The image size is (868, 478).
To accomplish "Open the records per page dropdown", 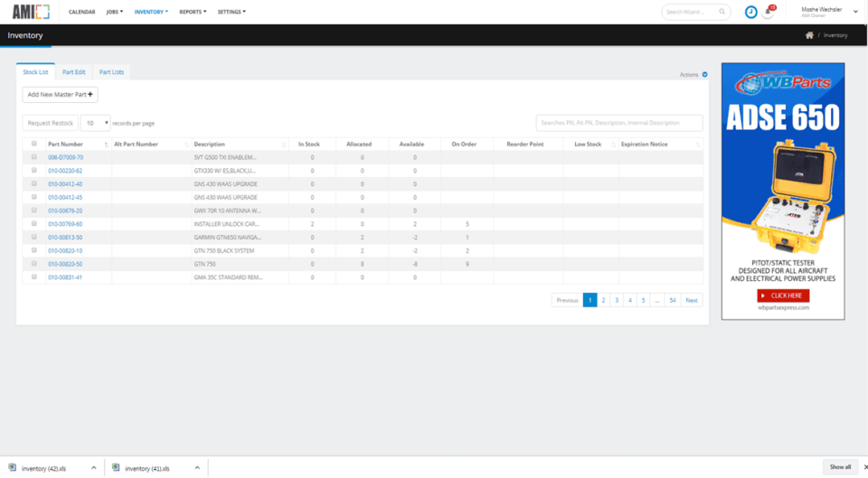I will (95, 123).
